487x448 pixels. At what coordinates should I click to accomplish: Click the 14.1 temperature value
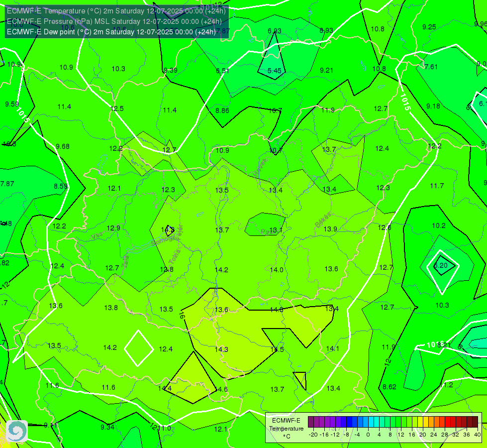333,349
